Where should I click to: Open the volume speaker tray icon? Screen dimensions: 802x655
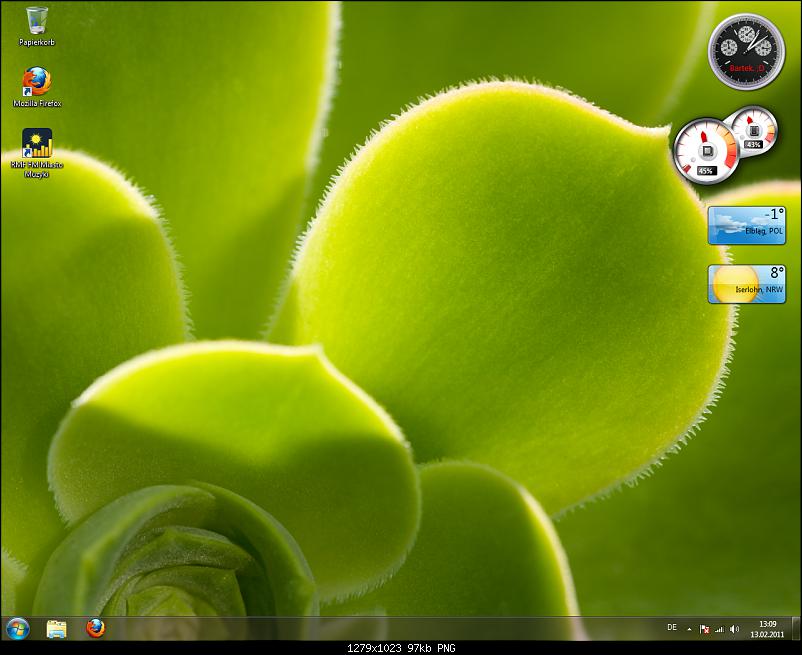pos(734,629)
